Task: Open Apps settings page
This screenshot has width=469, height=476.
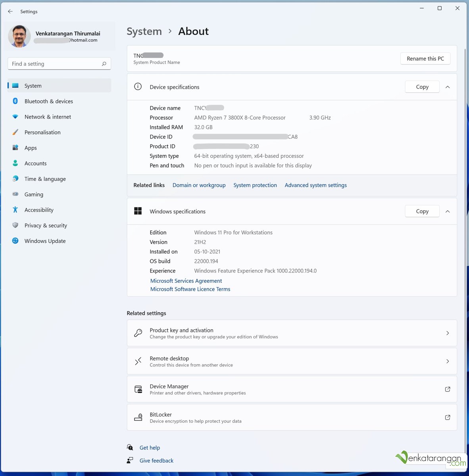Action: pos(60,148)
